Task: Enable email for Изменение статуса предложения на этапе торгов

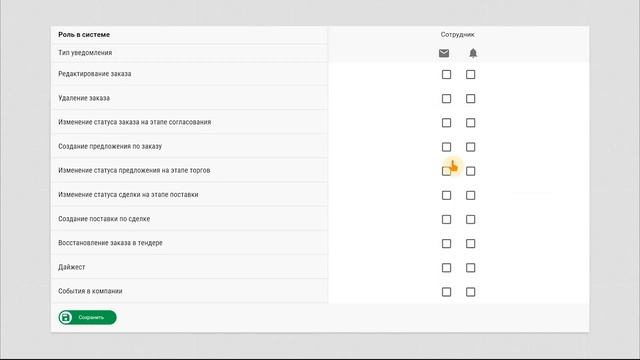Action: coord(447,171)
